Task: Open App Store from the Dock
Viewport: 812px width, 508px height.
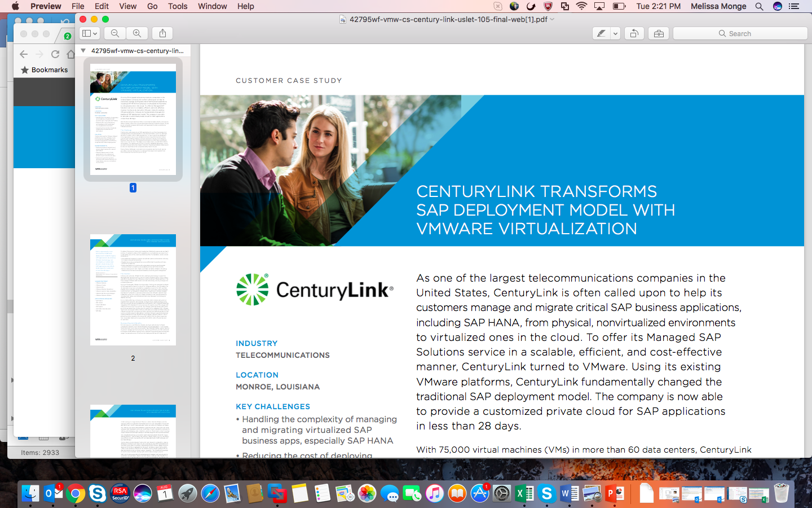Action: (479, 493)
